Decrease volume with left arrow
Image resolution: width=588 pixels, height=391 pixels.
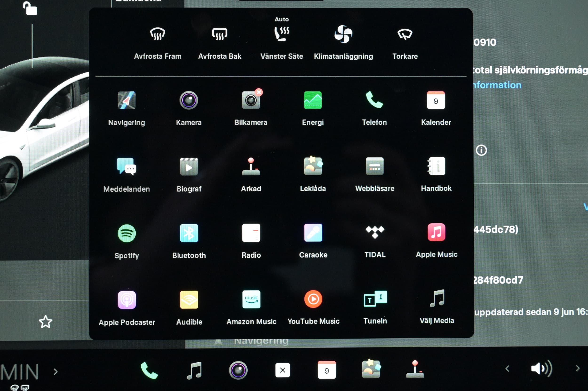pyautogui.click(x=507, y=369)
